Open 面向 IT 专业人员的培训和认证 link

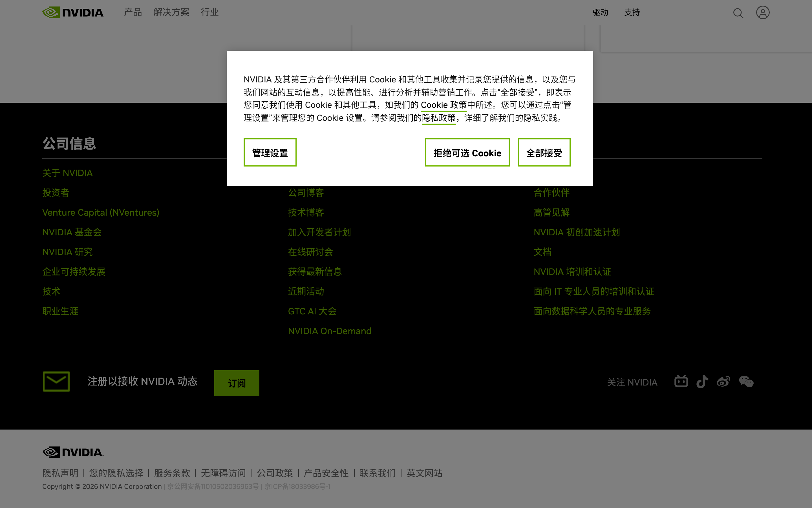point(594,292)
